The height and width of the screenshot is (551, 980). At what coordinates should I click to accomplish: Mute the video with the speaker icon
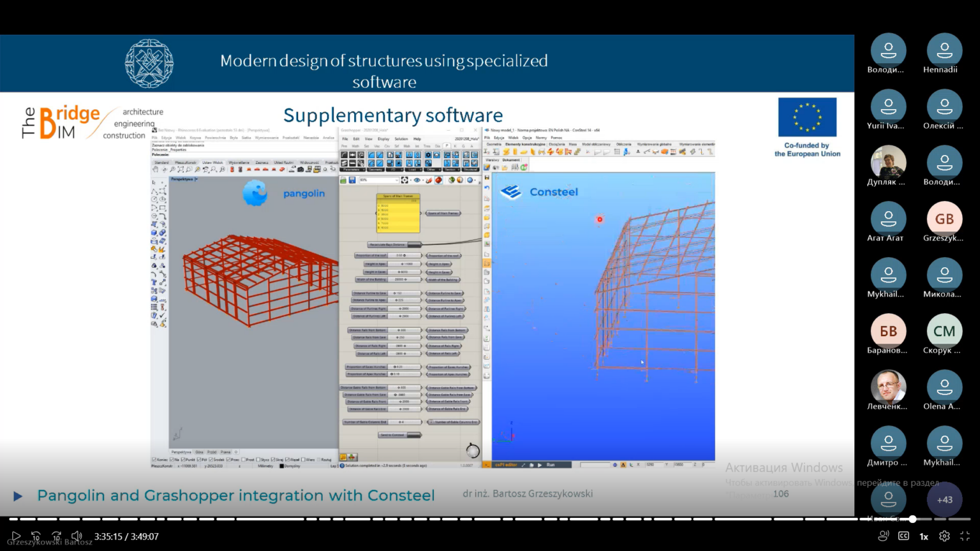click(77, 536)
